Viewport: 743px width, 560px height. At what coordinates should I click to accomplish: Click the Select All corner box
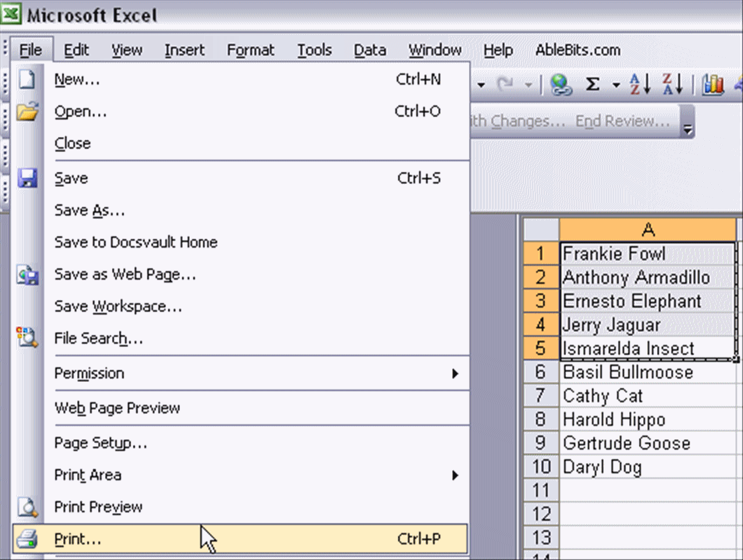coord(541,230)
